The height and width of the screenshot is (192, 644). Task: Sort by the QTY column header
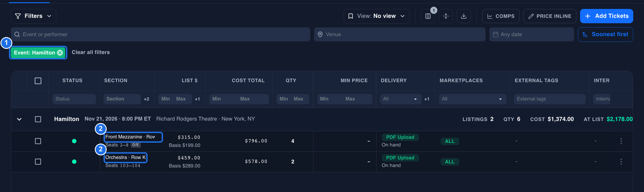[x=291, y=81]
